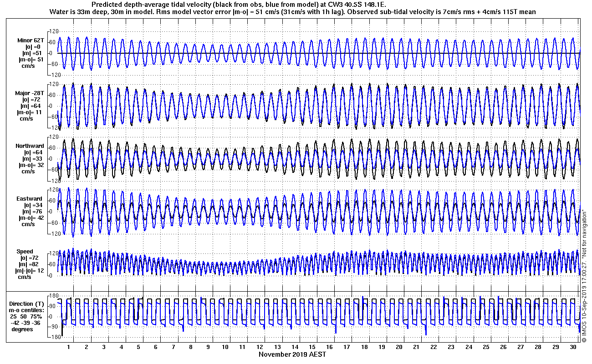Click the "November 2019 AEST" axis title
592x364 pixels.
pos(292,354)
